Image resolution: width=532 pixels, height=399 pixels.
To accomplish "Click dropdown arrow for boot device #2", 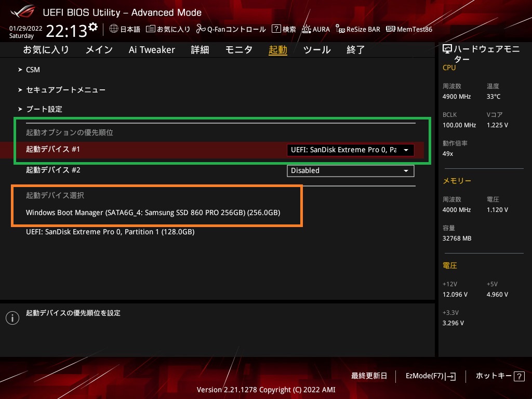I will tap(406, 170).
